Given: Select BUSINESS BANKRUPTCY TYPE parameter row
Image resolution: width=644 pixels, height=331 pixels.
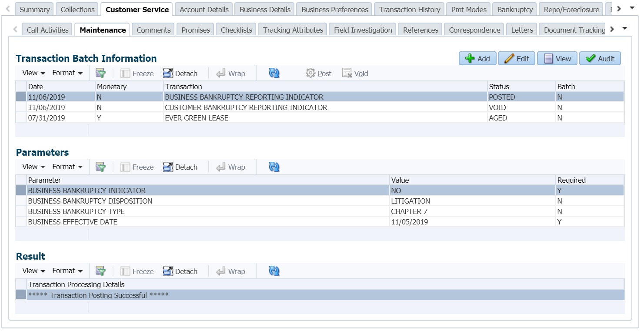Looking at the screenshot, I should [x=320, y=211].
